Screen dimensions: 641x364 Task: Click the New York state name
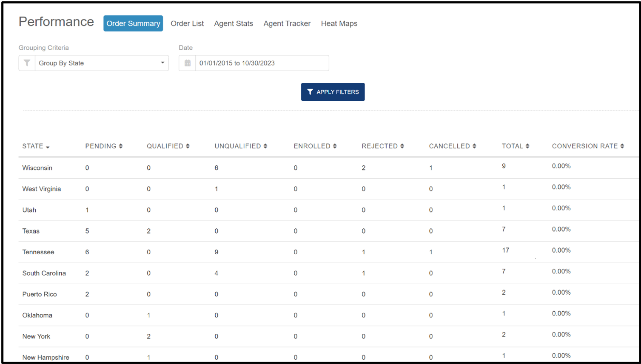tap(36, 336)
